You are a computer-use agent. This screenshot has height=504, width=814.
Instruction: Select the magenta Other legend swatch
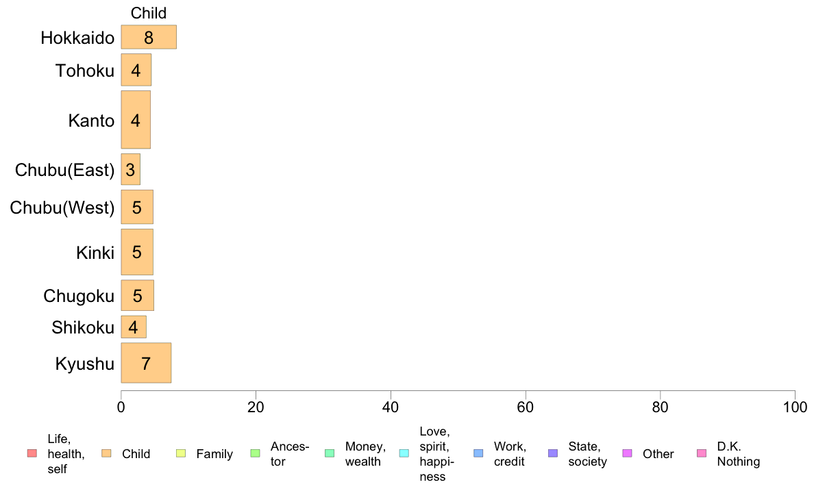pyautogui.click(x=627, y=453)
